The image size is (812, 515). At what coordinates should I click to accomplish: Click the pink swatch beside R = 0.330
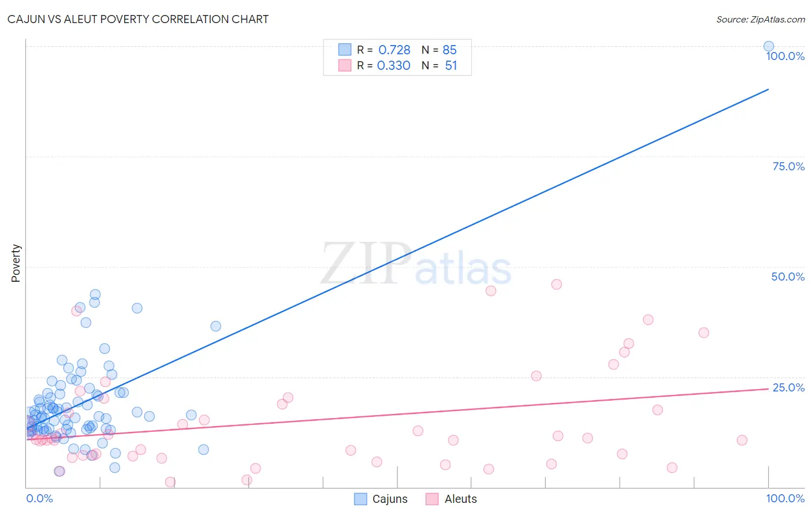(345, 65)
